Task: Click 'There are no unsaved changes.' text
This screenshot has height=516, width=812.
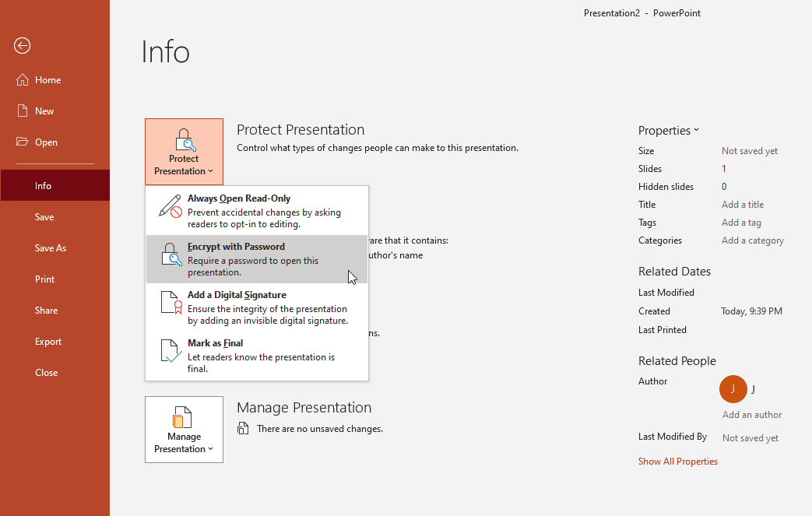Action: click(320, 429)
